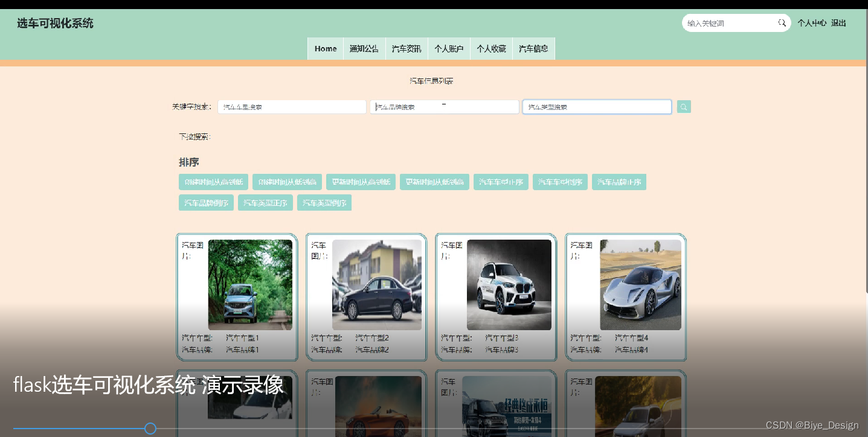Viewport: 868px width, 437px height.
Task: Sort by 汽车车型正序
Action: [x=501, y=182]
